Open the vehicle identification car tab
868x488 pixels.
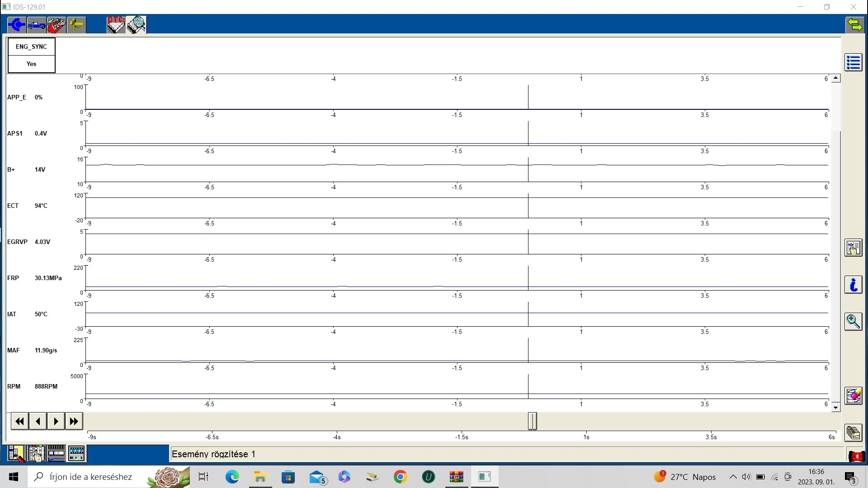click(x=37, y=24)
